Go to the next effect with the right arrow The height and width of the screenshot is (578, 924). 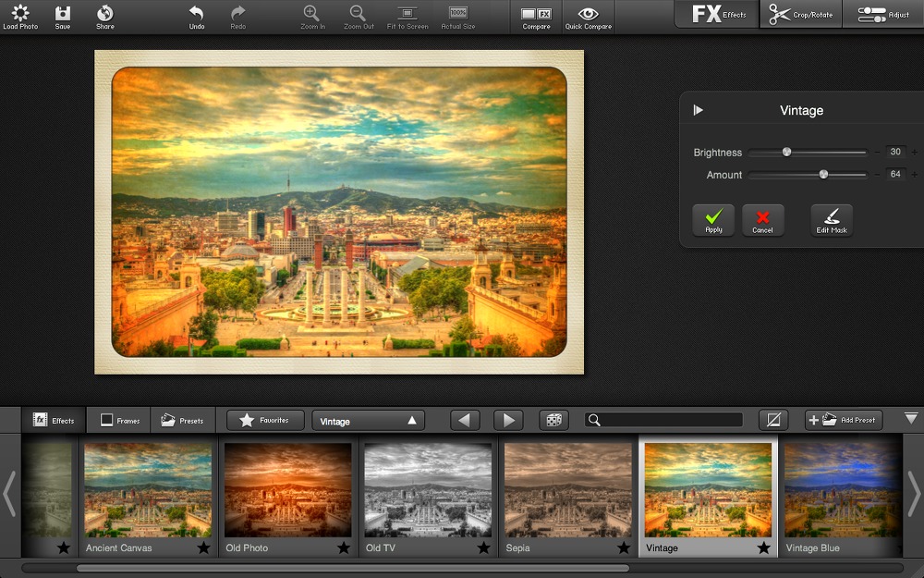[508, 421]
